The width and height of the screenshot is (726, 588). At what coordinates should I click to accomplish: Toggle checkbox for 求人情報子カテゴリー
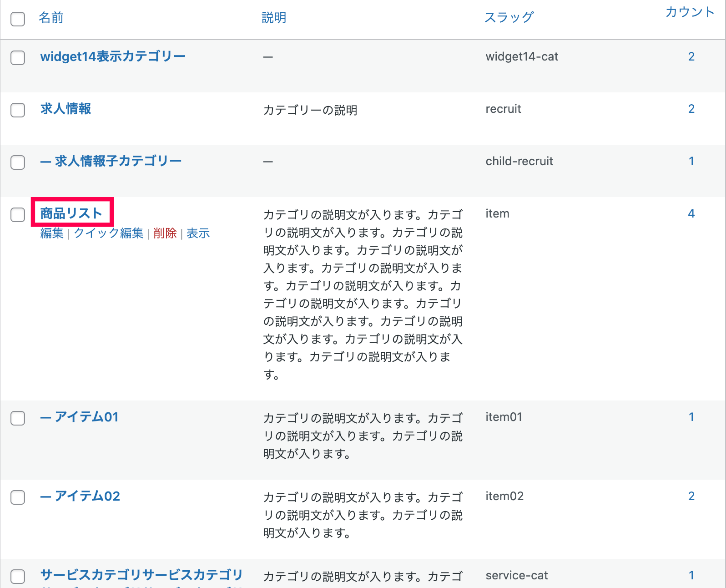pos(18,162)
